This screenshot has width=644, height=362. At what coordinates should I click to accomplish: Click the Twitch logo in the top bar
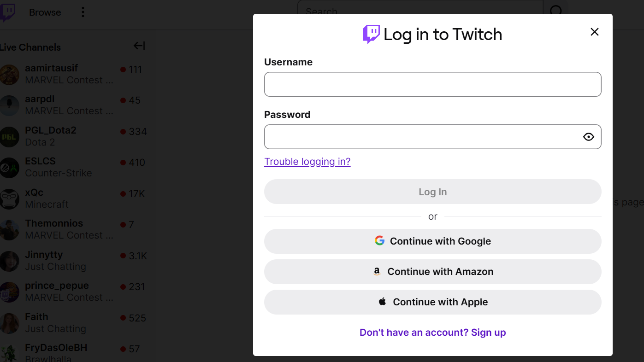7,12
